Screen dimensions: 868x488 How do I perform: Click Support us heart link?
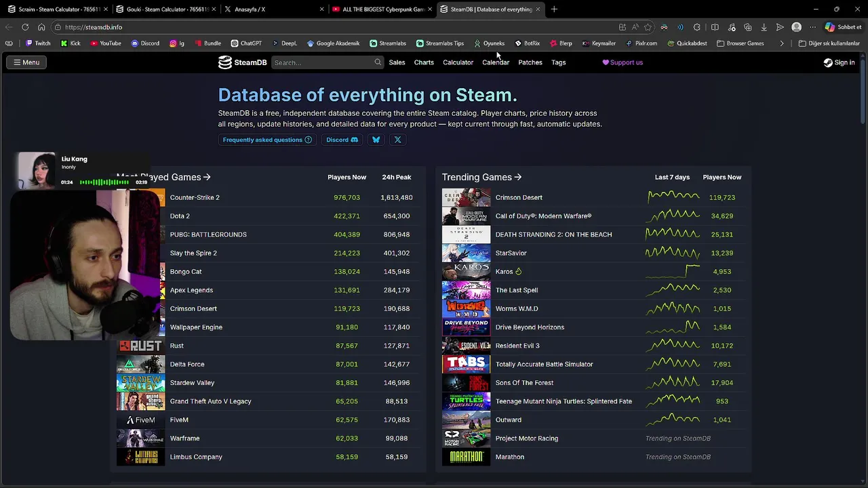coord(623,62)
